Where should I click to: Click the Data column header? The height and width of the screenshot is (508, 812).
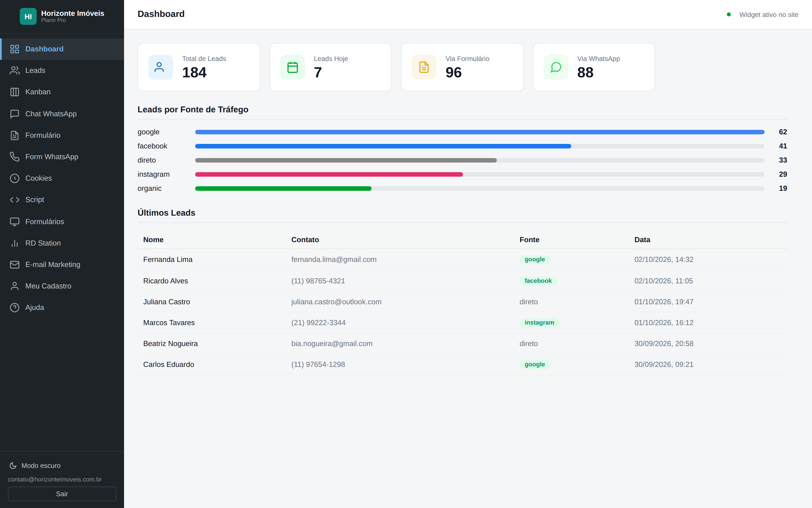pyautogui.click(x=642, y=240)
